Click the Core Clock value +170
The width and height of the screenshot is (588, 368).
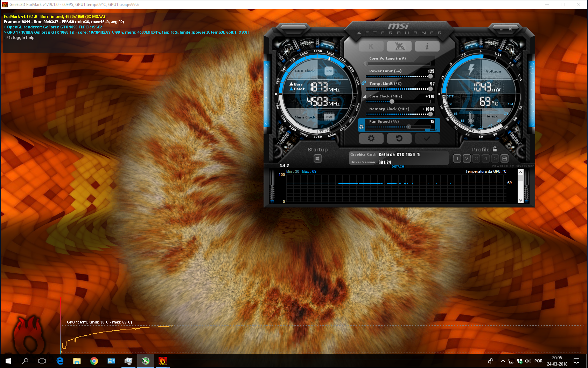click(430, 96)
